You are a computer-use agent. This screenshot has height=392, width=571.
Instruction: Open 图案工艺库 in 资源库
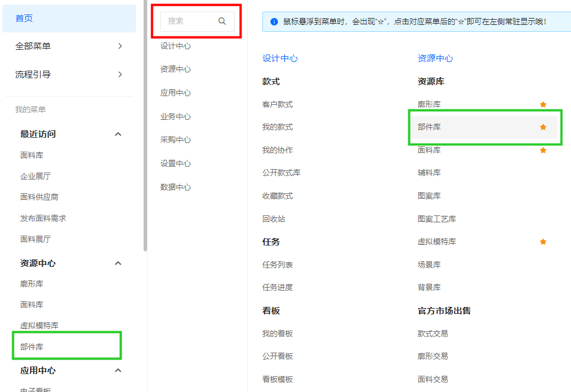point(437,219)
